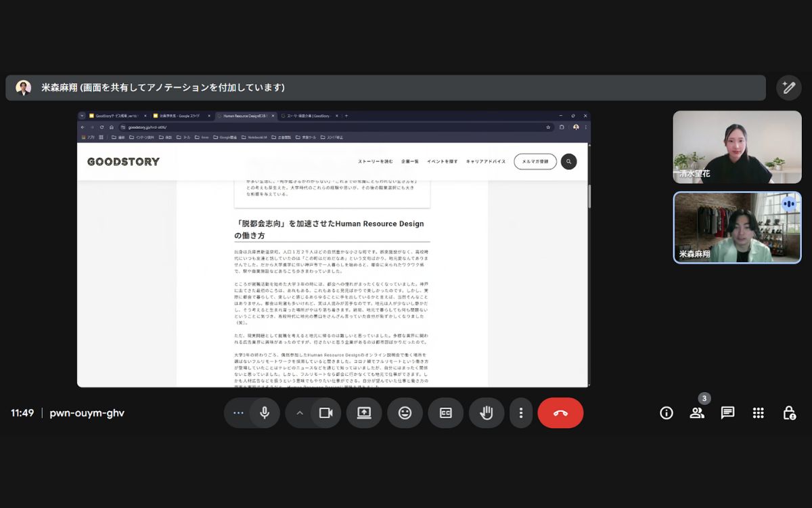This screenshot has width=812, height=508.
Task: Raise your hand in the meeting
Action: [487, 413]
